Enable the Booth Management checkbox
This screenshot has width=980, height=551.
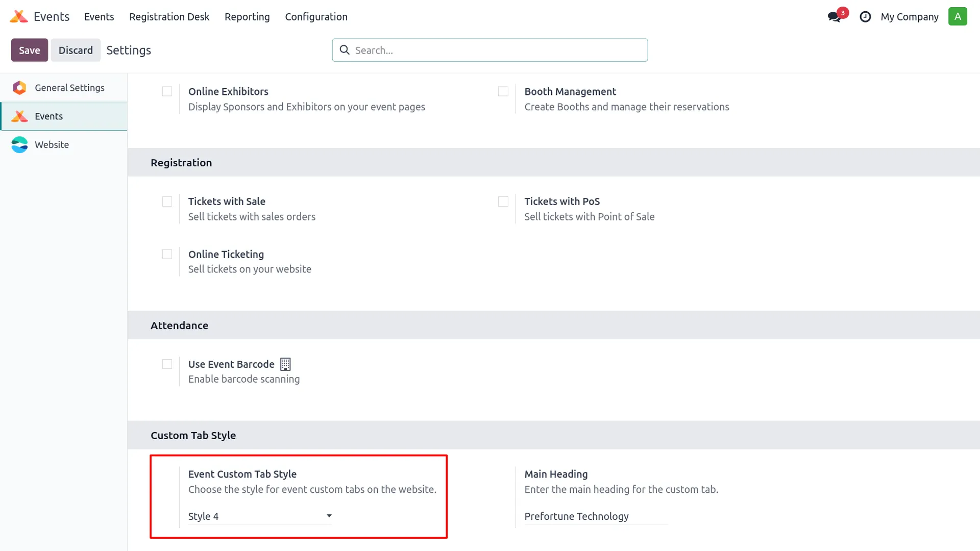(503, 91)
